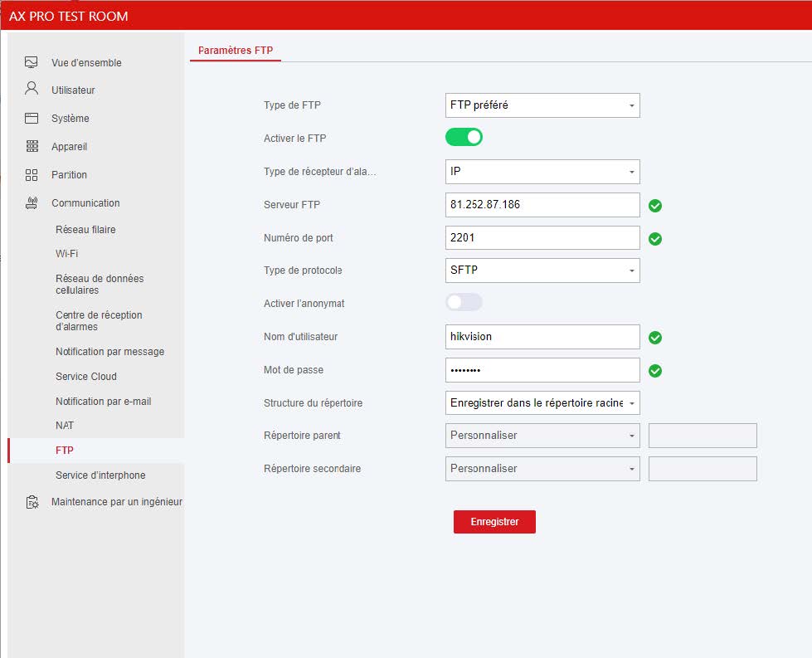Open the Structure du répertoire dropdown
This screenshot has width=812, height=658.
click(542, 402)
